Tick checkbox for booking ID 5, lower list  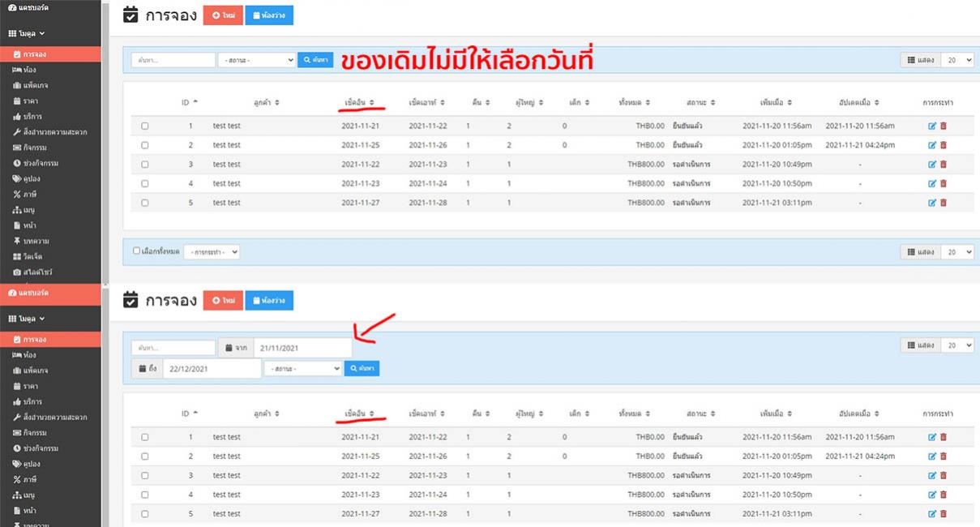point(145,514)
